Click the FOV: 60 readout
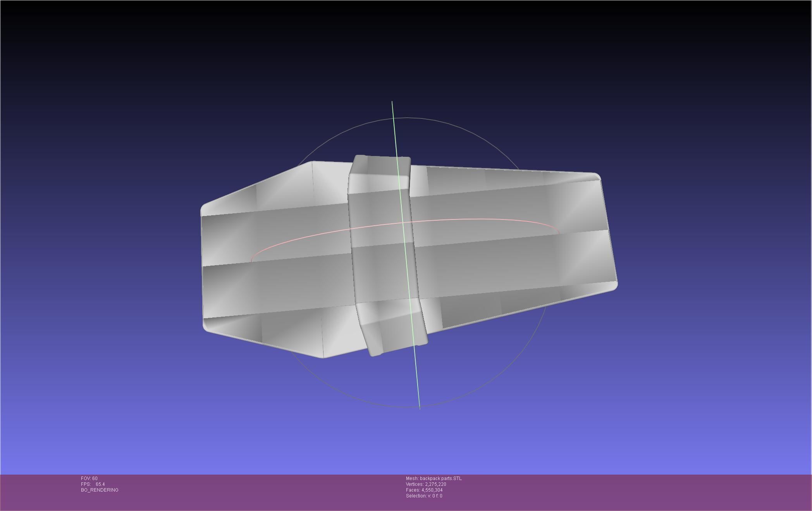 coord(89,478)
